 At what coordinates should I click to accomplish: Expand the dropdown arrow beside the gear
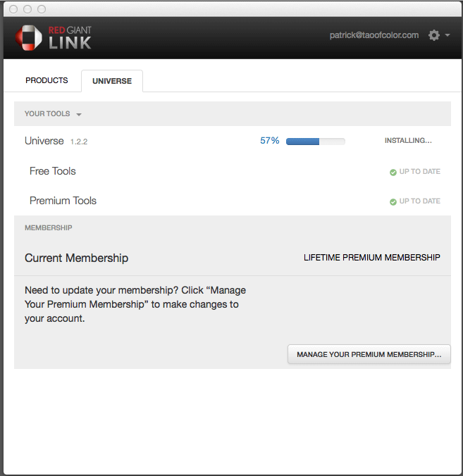coord(447,35)
